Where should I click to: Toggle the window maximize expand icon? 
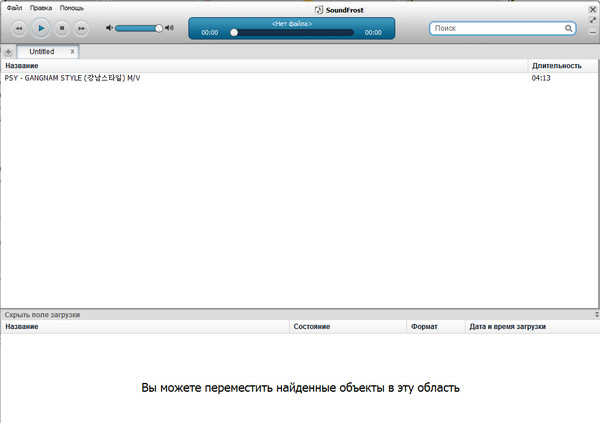[593, 20]
